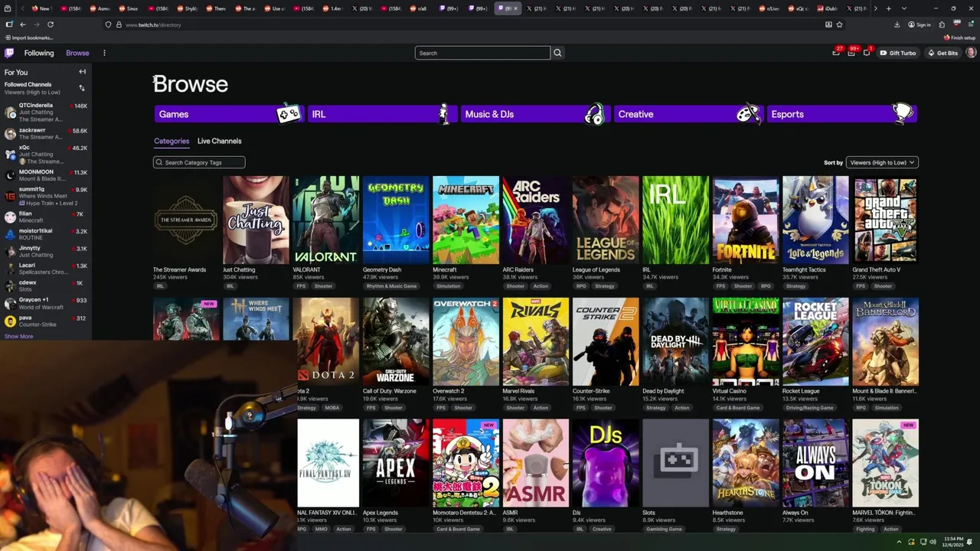The image size is (980, 551).
Task: Collapse the For You sidebar
Action: [x=82, y=72]
